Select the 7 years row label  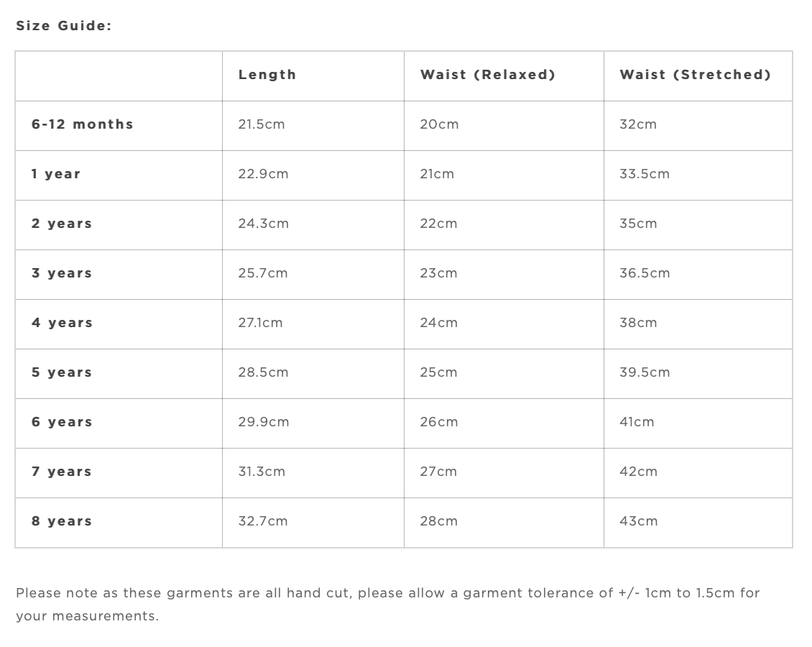pyautogui.click(x=62, y=472)
